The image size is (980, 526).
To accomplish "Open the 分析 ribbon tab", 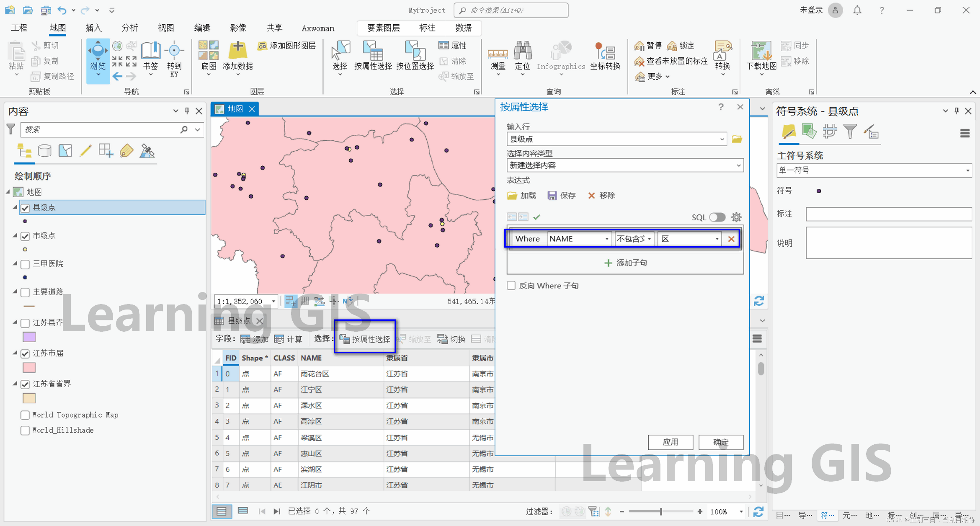I will pos(129,28).
